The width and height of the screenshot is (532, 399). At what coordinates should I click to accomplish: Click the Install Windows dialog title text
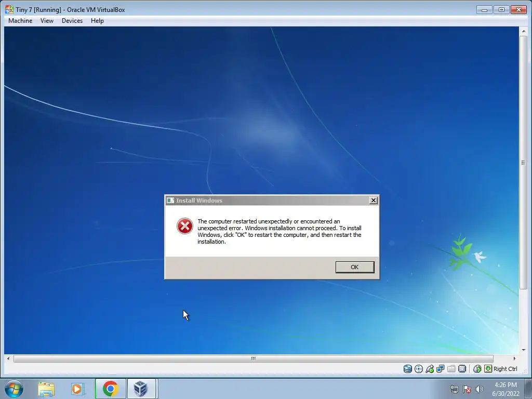coord(199,201)
